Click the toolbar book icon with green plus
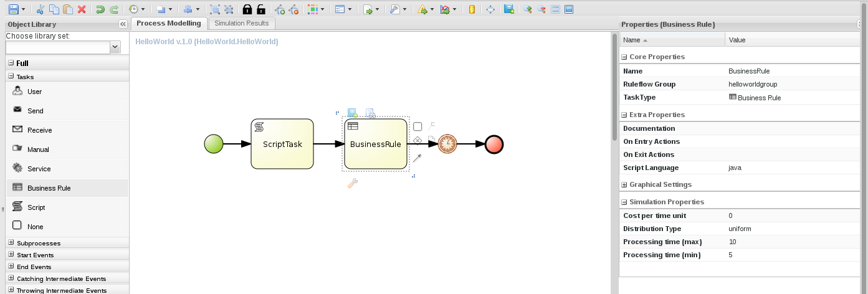This screenshot has height=294, width=868. (509, 9)
